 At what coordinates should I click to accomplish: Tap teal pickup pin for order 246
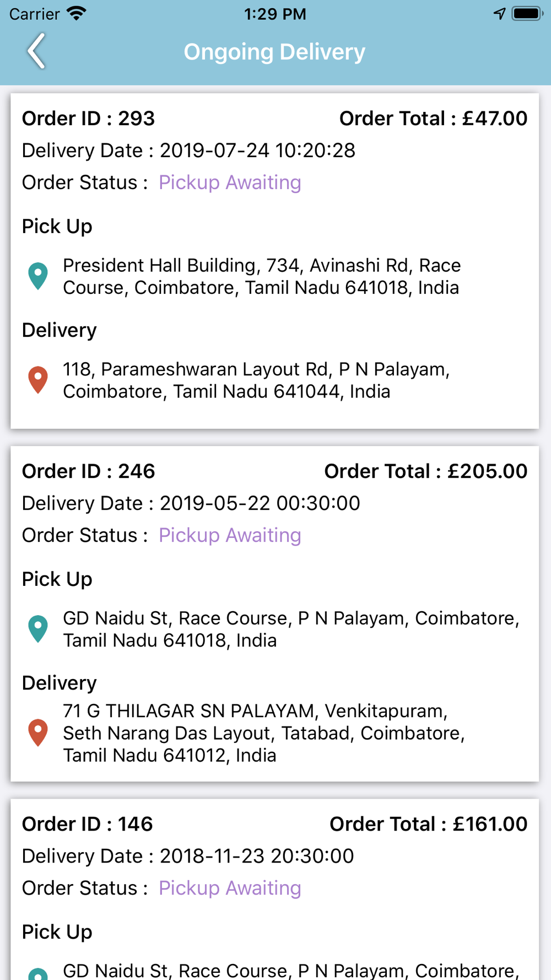tap(38, 629)
